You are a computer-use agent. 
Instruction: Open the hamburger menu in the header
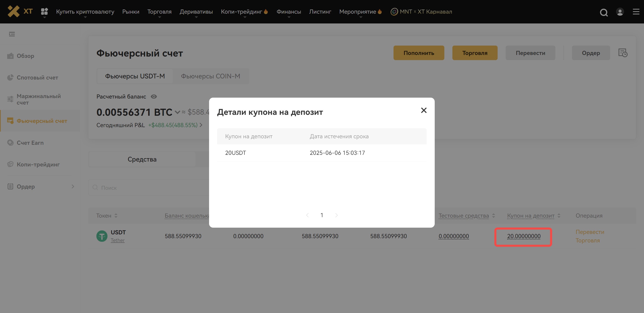[636, 12]
